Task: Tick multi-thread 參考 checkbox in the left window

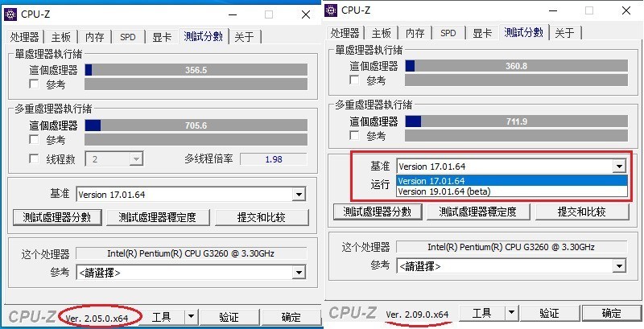Action: pyautogui.click(x=34, y=139)
